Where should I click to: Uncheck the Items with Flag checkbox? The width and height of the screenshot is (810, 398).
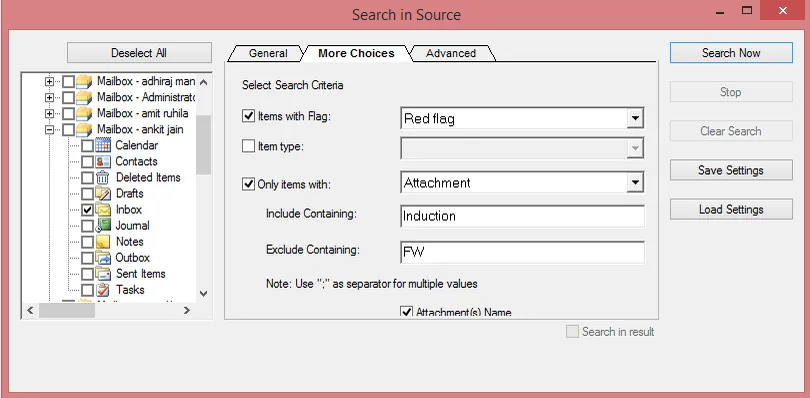coord(248,116)
